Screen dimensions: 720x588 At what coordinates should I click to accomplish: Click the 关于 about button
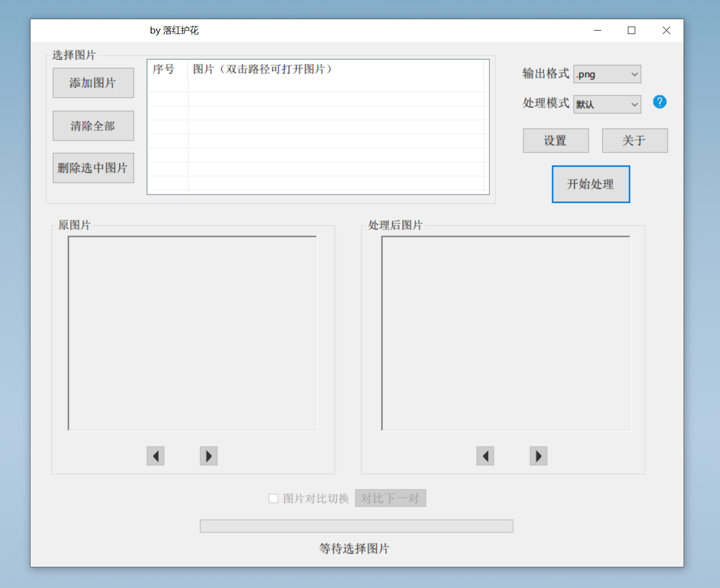[634, 141]
